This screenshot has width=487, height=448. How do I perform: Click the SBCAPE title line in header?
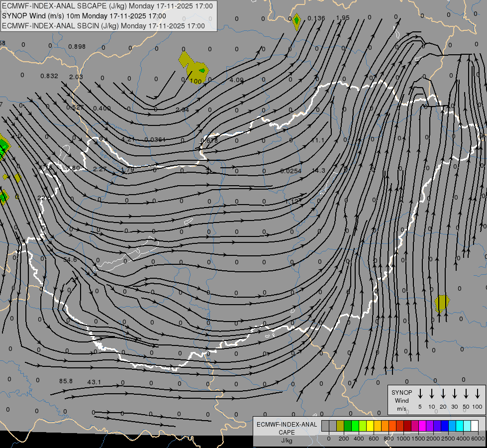click(107, 6)
